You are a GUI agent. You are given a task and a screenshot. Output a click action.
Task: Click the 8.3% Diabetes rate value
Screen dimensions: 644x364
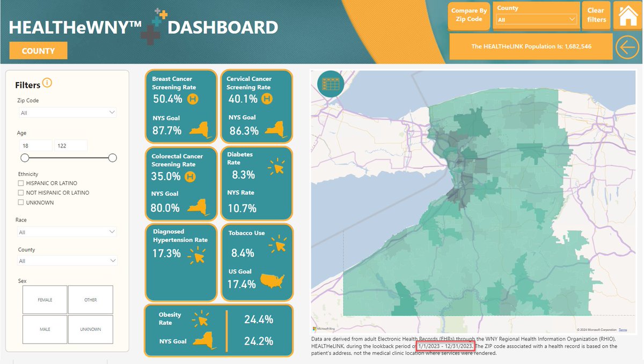tap(244, 175)
